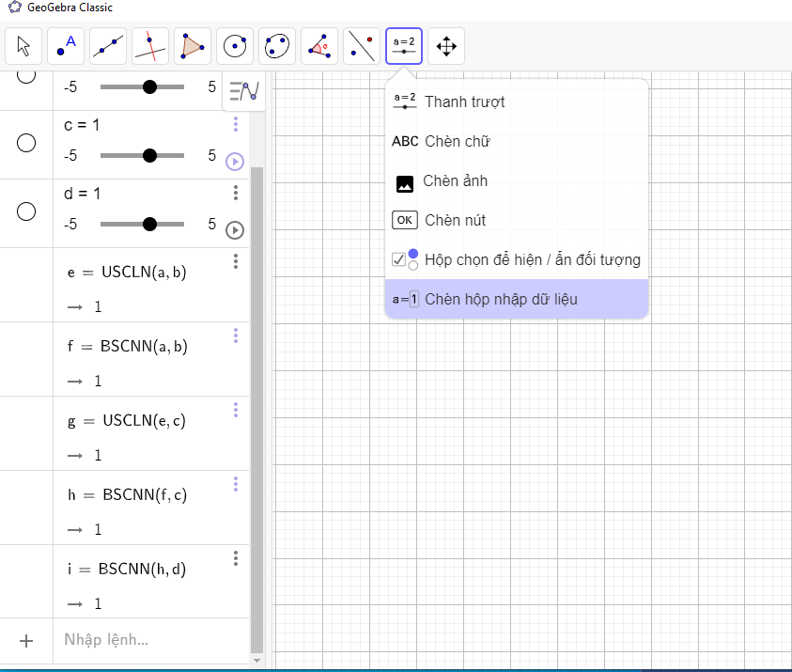This screenshot has height=672, width=792.
Task: Open the algebra view style bar toggle
Action: click(244, 91)
